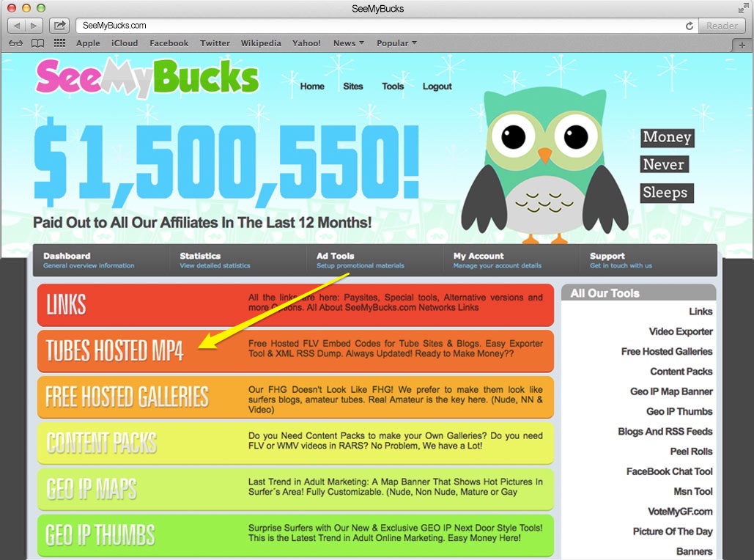This screenshot has width=754, height=560.
Task: Add a new tab with the plus button
Action: click(x=742, y=45)
